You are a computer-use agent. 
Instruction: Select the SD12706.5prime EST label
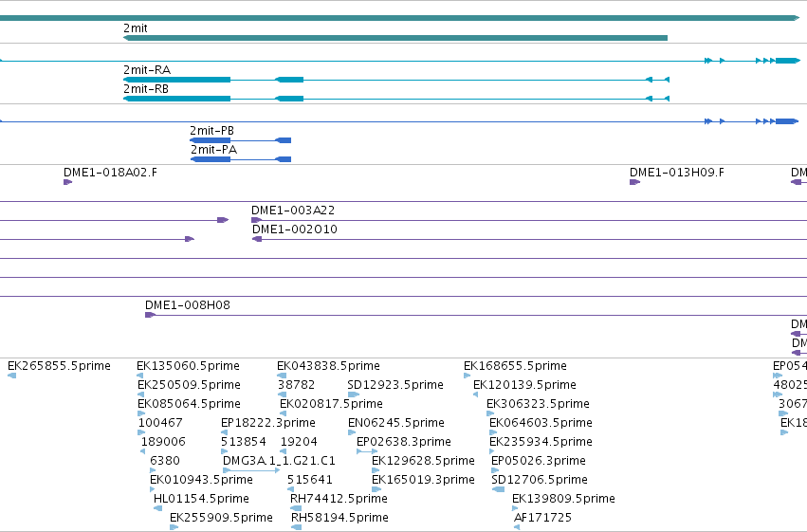click(540, 480)
